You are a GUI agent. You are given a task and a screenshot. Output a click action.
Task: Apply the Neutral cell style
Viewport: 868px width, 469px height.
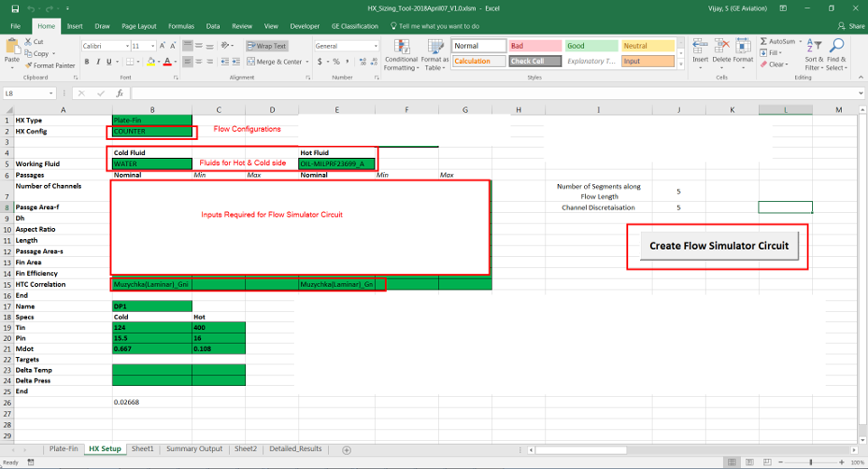pyautogui.click(x=648, y=46)
